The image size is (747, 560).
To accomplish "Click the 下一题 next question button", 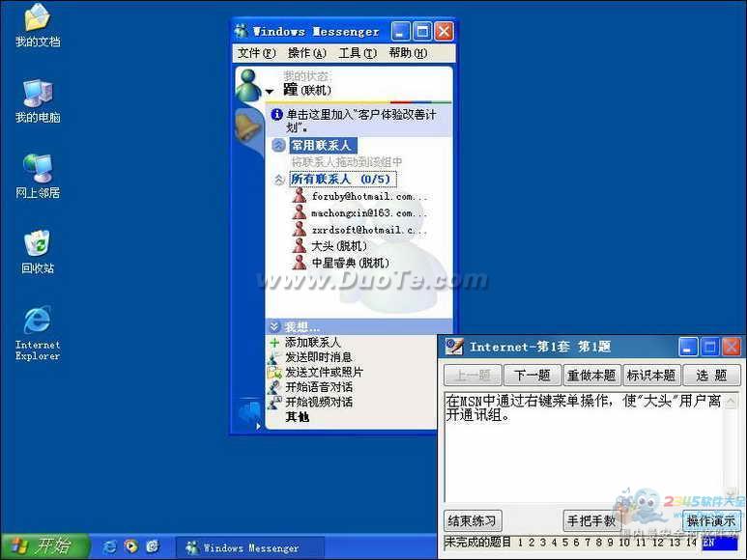I will tap(532, 376).
